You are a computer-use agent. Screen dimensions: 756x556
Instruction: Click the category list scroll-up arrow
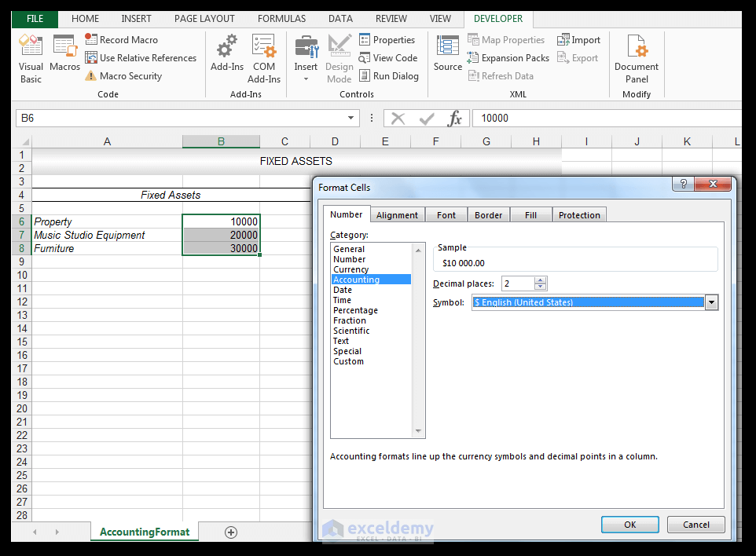point(418,250)
